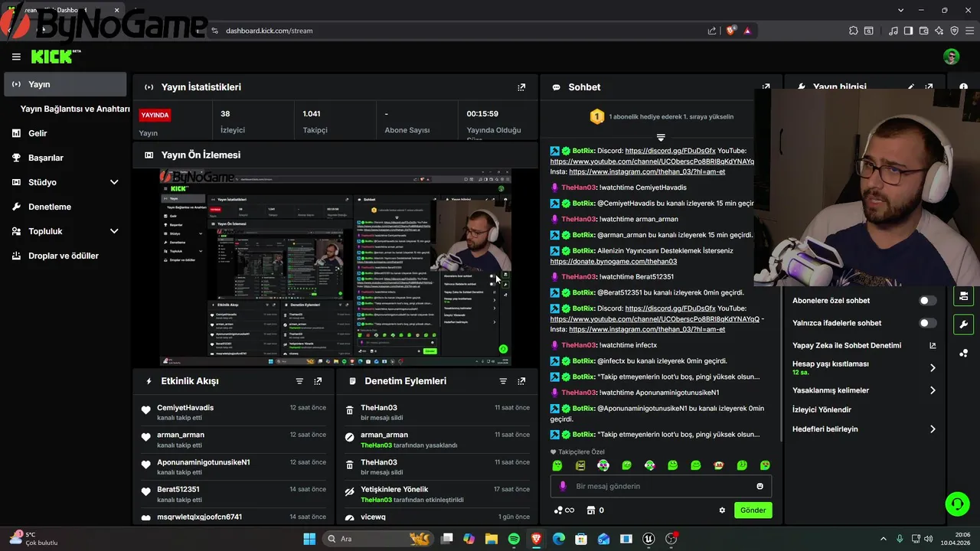Click the channel points infinity icon

[564, 510]
